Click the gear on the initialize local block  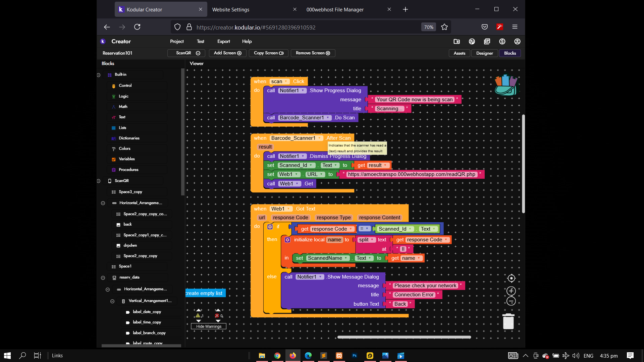pyautogui.click(x=287, y=240)
